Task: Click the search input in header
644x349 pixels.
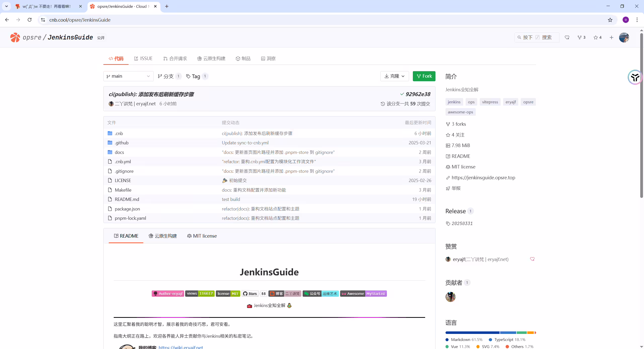Action: point(537,37)
